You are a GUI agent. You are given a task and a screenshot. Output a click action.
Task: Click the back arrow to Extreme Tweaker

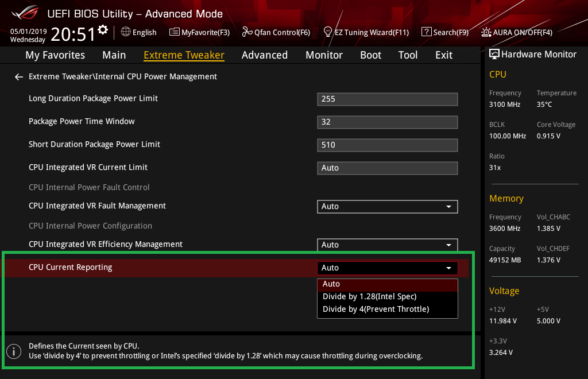click(19, 77)
